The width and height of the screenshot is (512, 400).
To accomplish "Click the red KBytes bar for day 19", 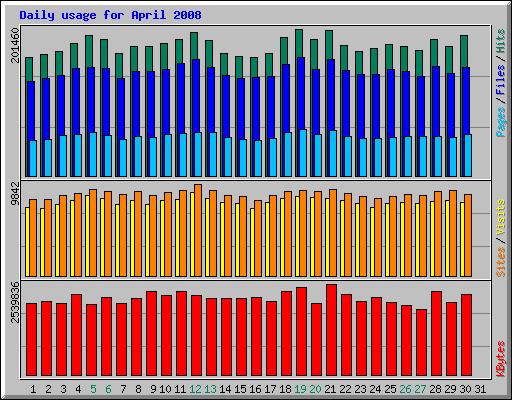I will click(x=301, y=332).
